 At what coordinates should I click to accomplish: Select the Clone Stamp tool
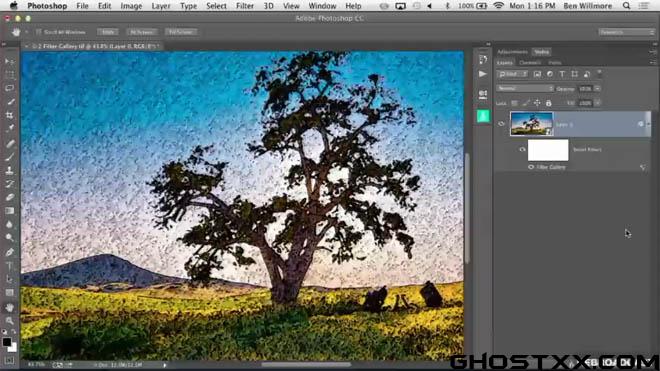pos(9,171)
